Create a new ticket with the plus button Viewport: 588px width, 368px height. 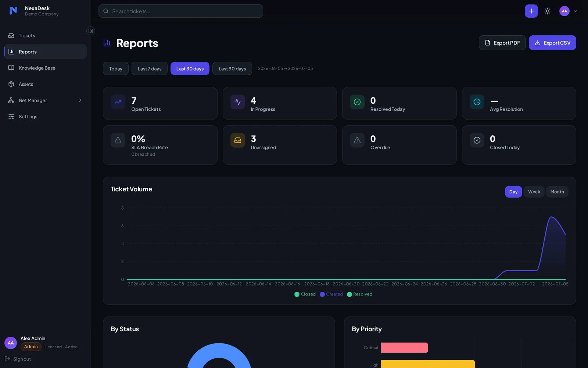(531, 11)
